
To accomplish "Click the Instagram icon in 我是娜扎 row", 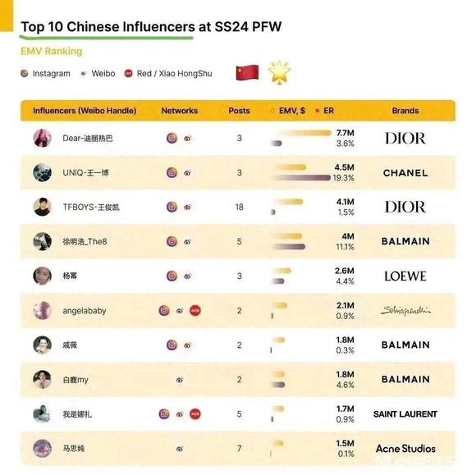I will tap(164, 414).
